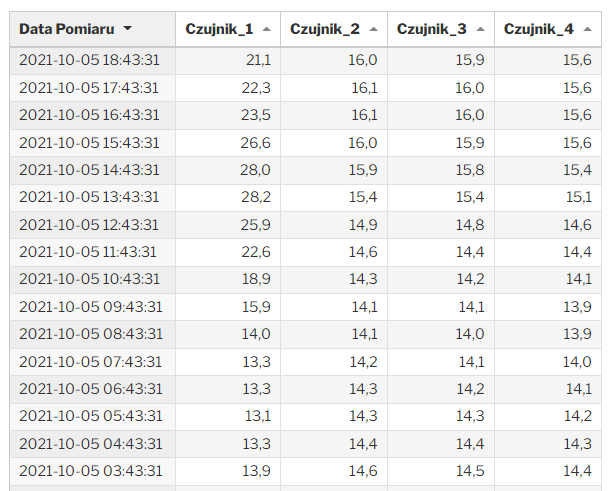Select the 2021-10-05 07:43:31 row

89,361
